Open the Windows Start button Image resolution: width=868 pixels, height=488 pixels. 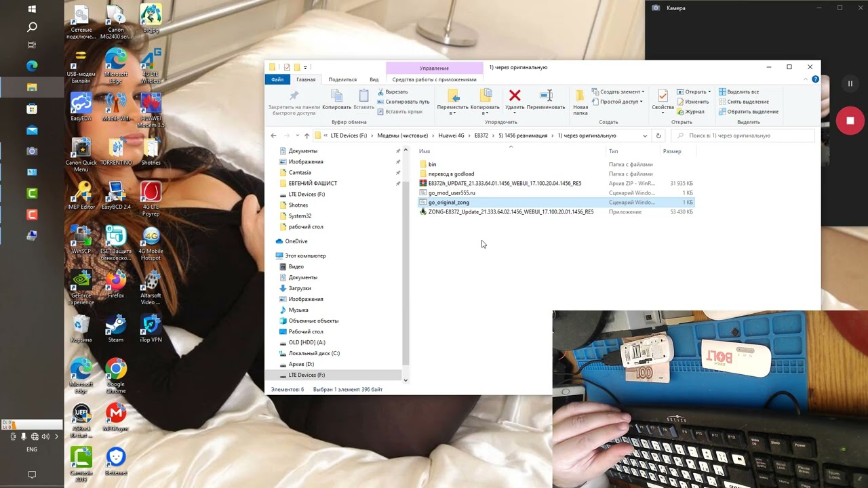tap(32, 9)
